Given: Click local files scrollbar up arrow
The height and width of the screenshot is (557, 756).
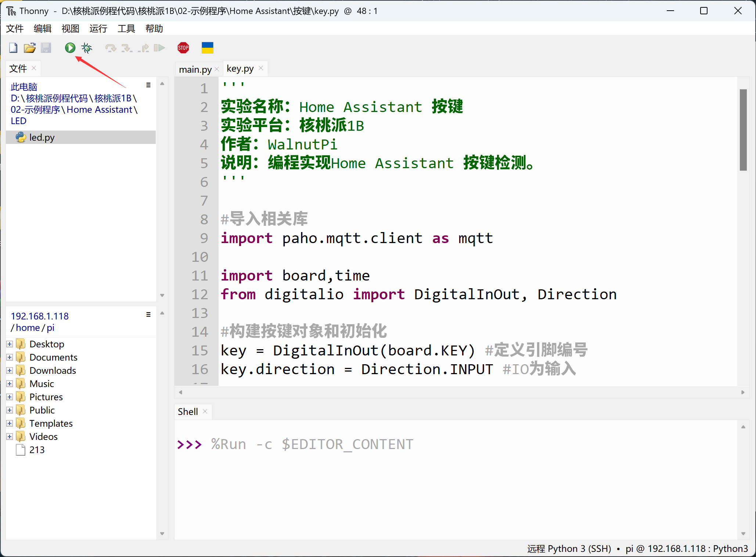Looking at the screenshot, I should click(x=162, y=84).
